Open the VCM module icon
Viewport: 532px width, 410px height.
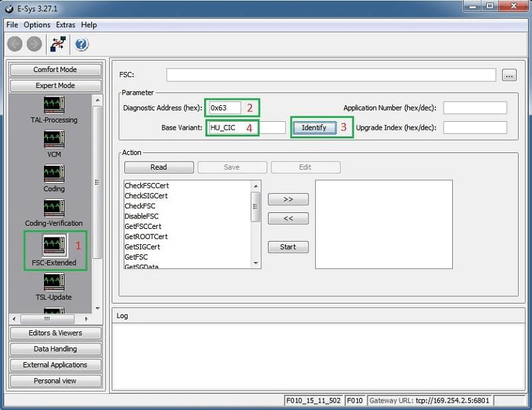[54, 139]
